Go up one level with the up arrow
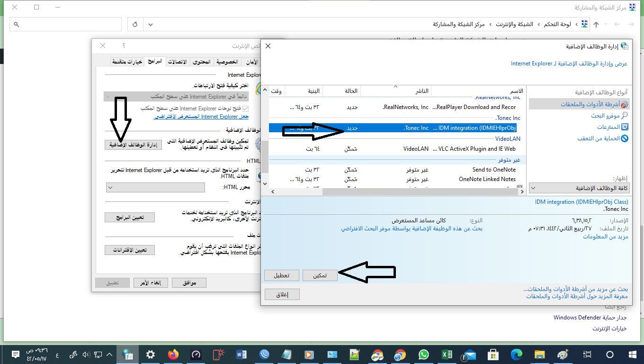Screen dimensions: 644x364 click(596, 24)
